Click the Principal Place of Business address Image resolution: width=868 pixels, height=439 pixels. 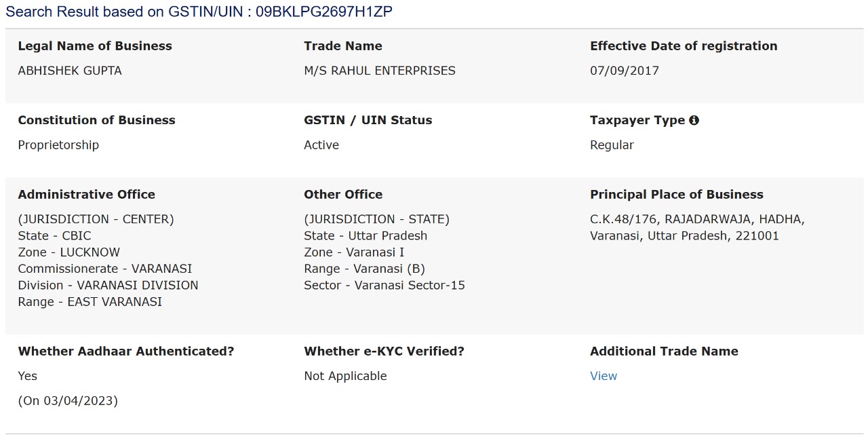(697, 228)
